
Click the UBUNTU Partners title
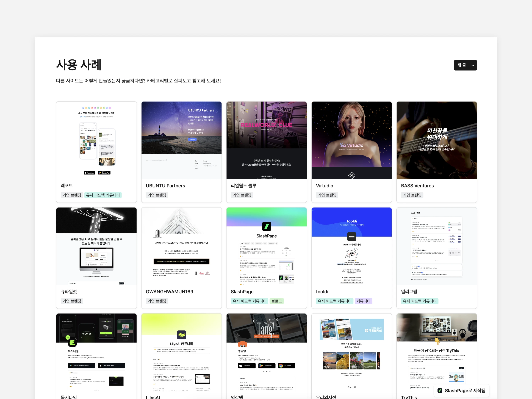coord(165,186)
